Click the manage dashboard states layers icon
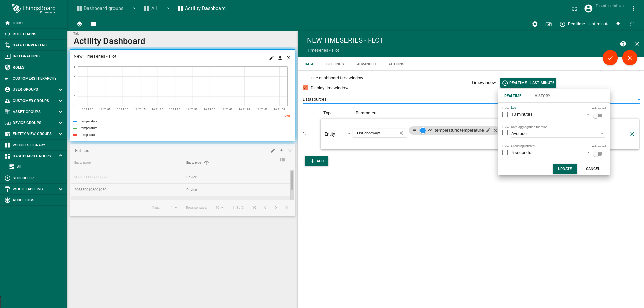644x308 pixels. [79, 24]
